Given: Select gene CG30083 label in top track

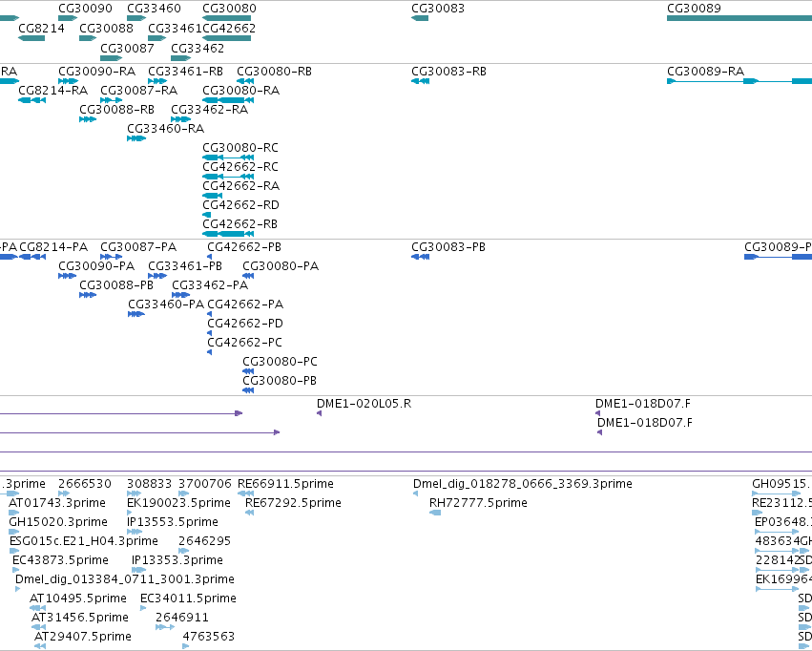Looking at the screenshot, I should 438,9.
